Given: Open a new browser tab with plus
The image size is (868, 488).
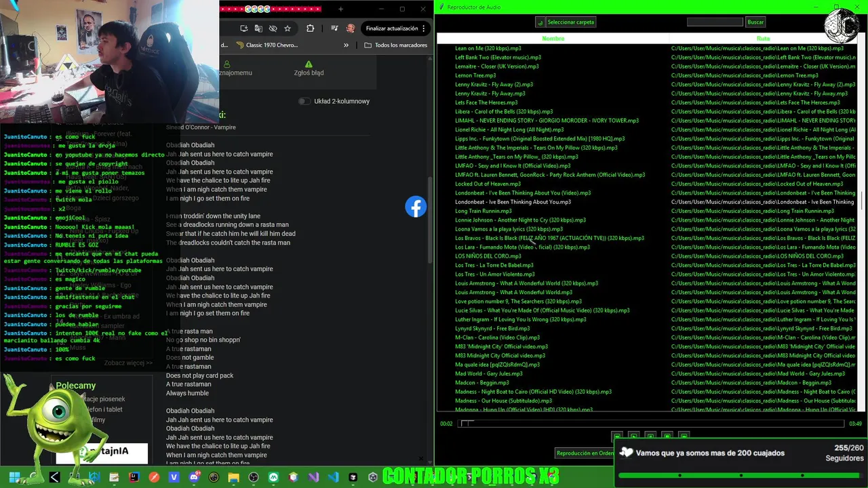Looking at the screenshot, I should [x=340, y=9].
